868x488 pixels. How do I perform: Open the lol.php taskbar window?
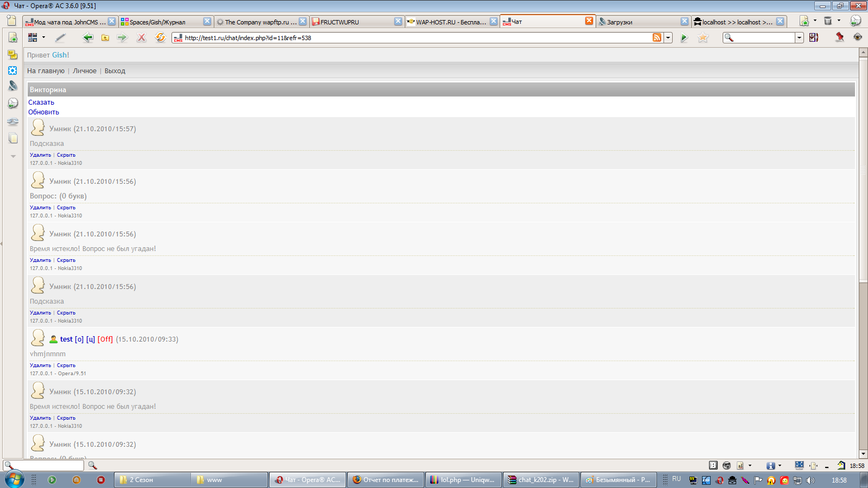463,480
